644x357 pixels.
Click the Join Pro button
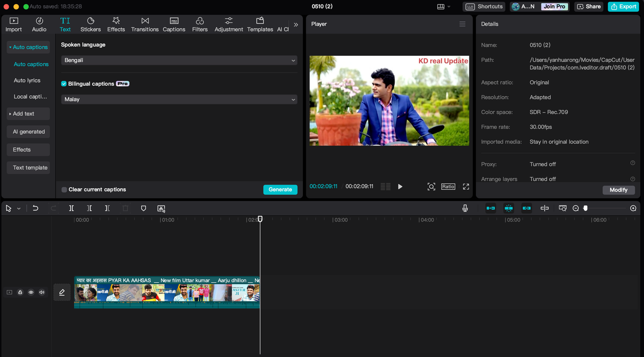pyautogui.click(x=554, y=7)
